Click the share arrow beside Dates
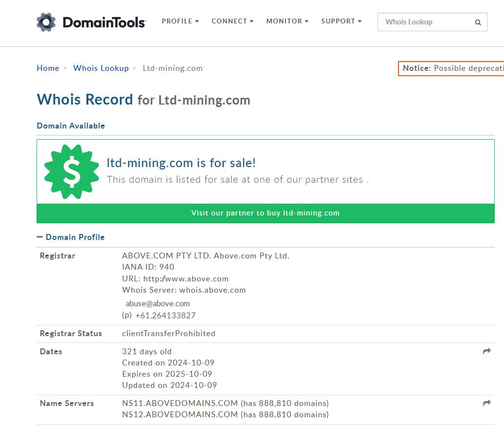This screenshot has height=428, width=504. 486,351
